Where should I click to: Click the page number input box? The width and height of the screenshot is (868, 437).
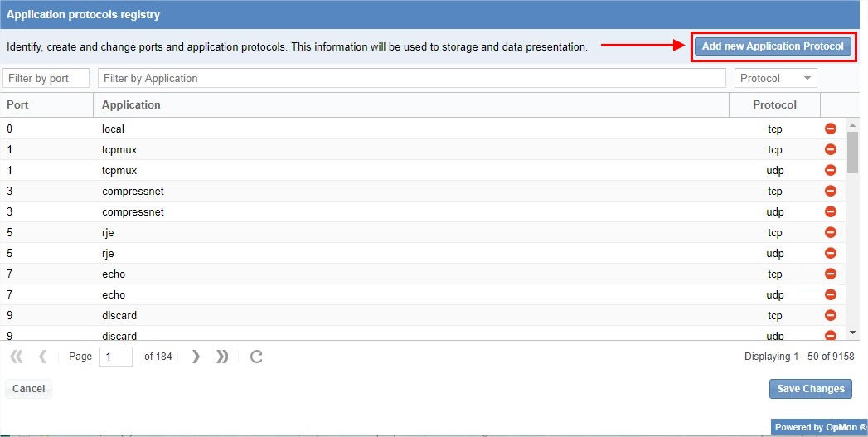pyautogui.click(x=115, y=357)
